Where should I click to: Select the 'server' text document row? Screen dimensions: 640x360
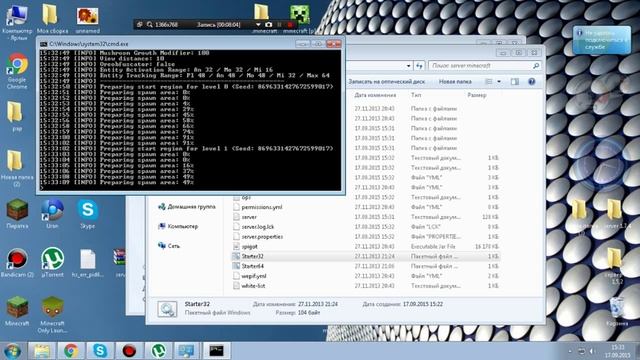[x=366, y=217]
